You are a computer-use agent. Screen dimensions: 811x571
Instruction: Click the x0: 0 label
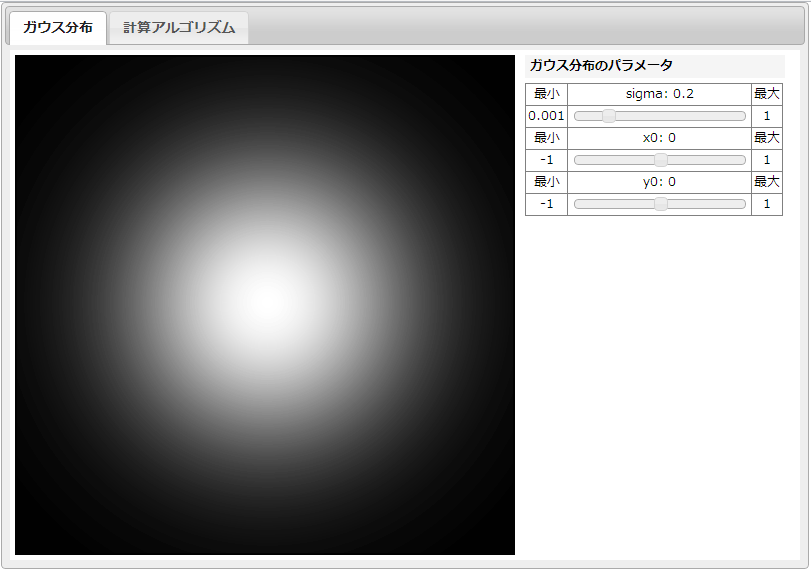click(x=659, y=138)
